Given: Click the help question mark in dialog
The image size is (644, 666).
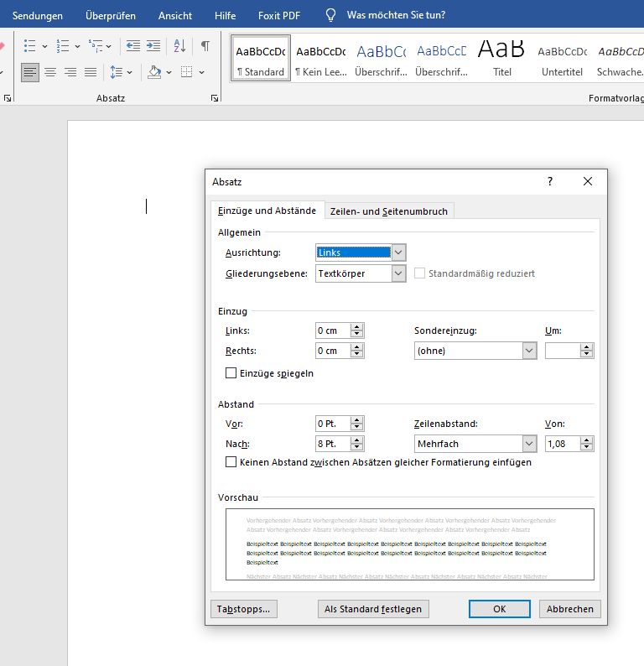Looking at the screenshot, I should tap(550, 182).
